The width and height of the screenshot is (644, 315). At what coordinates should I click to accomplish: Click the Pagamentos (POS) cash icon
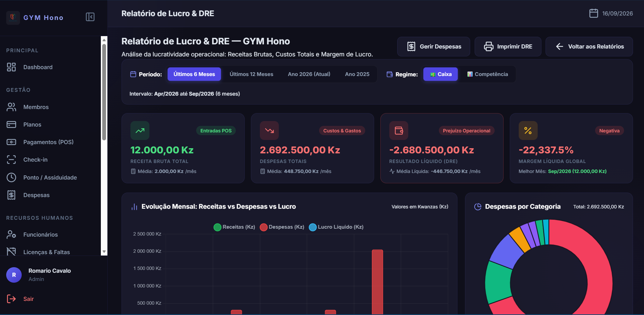pyautogui.click(x=11, y=142)
